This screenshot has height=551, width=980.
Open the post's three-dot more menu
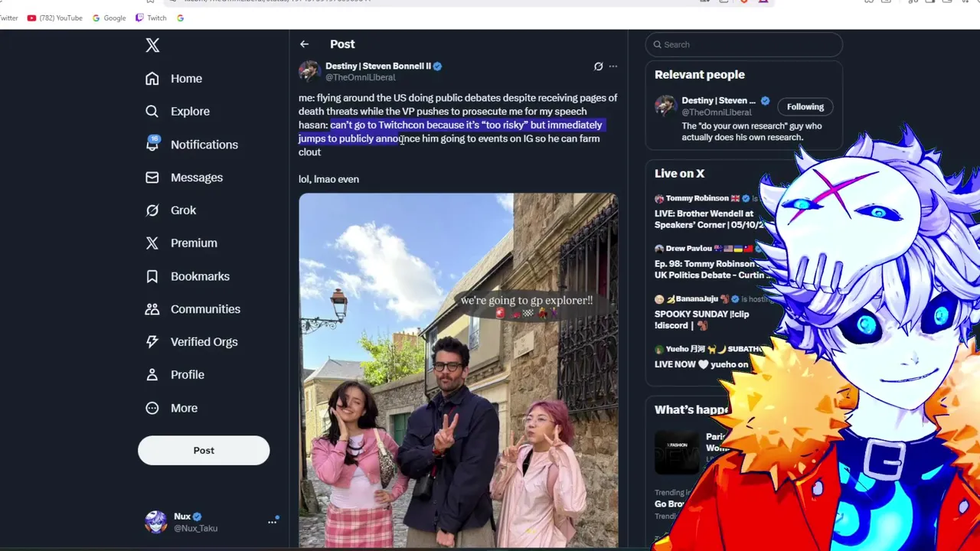(613, 67)
